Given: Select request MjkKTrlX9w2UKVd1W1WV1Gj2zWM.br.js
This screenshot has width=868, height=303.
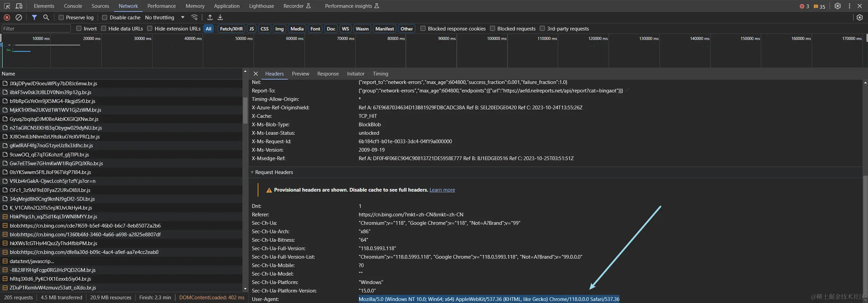Looking at the screenshot, I should coord(121,110).
